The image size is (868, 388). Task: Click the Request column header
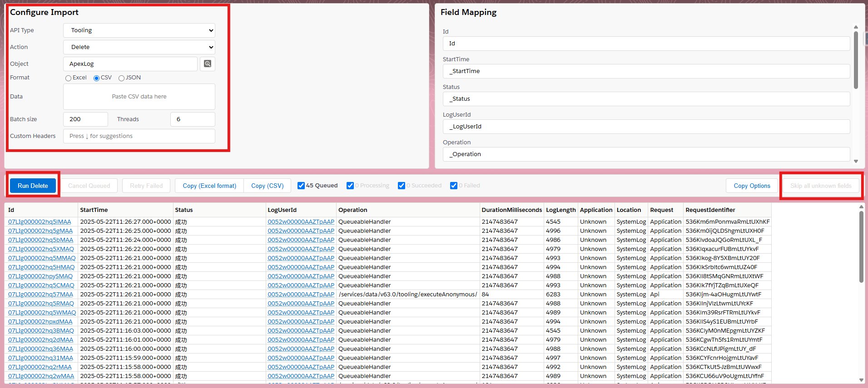(666, 210)
